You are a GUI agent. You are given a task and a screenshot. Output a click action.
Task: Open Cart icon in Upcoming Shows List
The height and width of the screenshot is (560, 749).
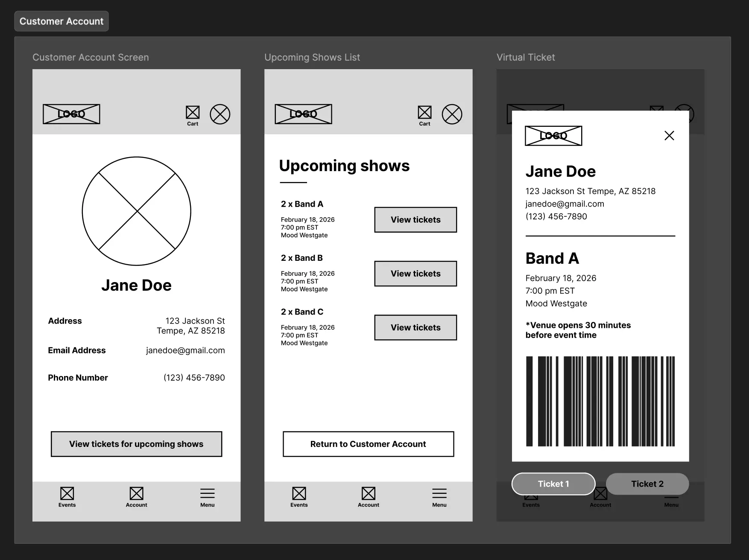(x=424, y=116)
